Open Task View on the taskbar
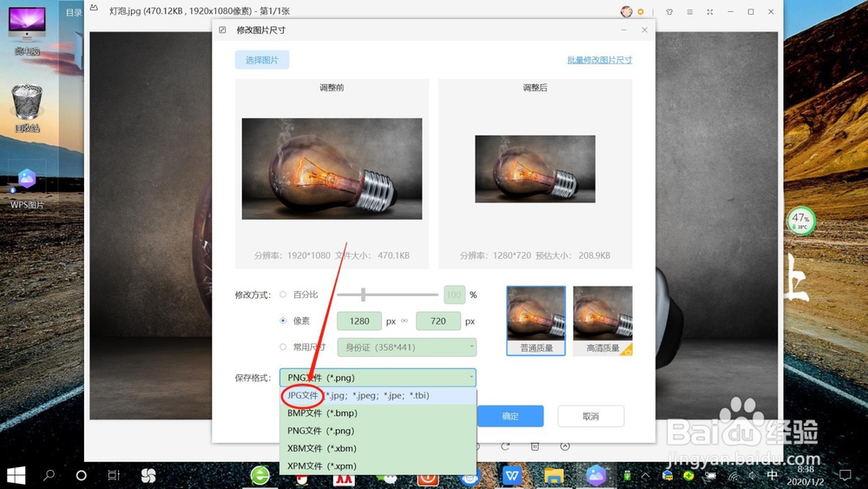 tap(114, 475)
